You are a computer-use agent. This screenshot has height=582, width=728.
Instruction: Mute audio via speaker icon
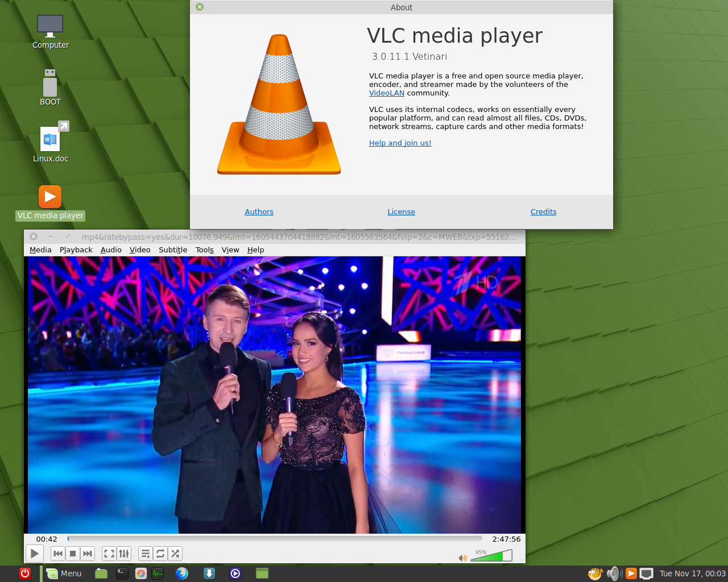462,558
